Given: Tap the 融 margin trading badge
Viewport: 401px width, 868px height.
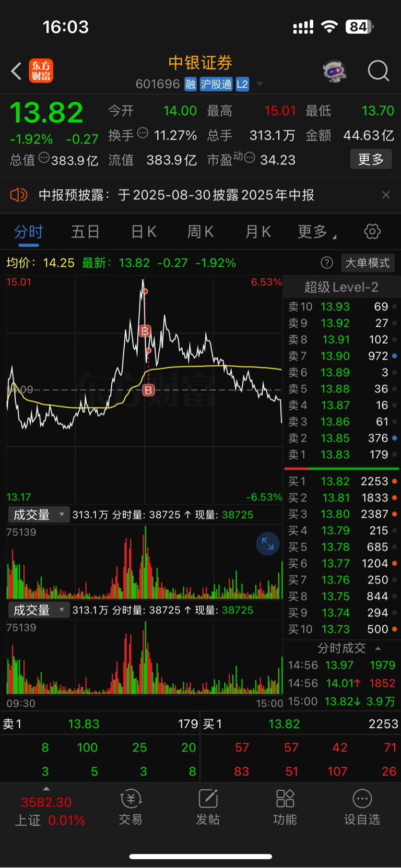Looking at the screenshot, I should (x=191, y=84).
